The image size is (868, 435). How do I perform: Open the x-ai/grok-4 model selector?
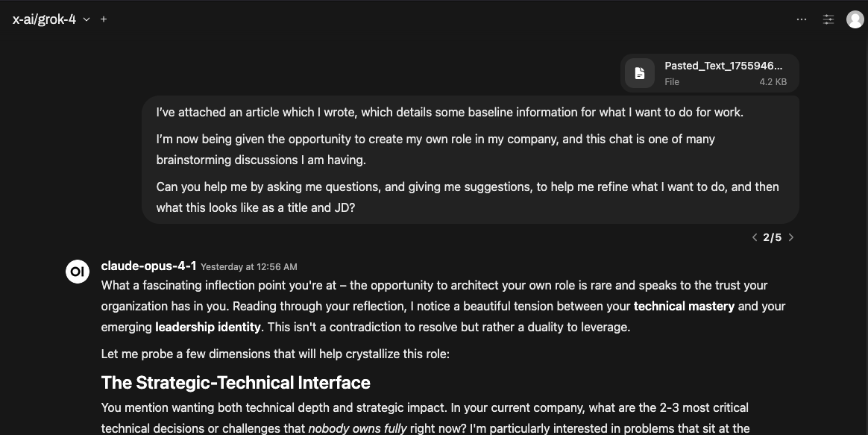pyautogui.click(x=44, y=19)
